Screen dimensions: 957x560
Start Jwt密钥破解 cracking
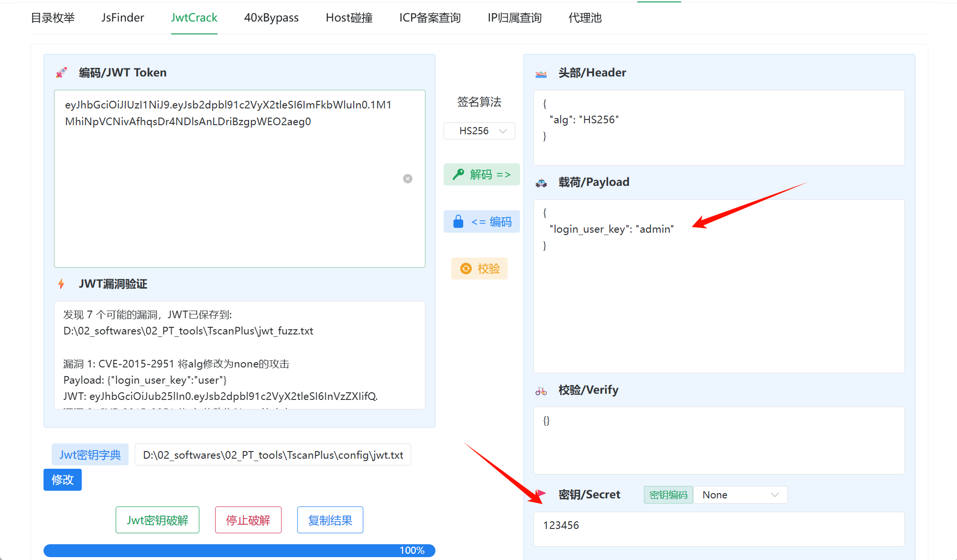157,520
